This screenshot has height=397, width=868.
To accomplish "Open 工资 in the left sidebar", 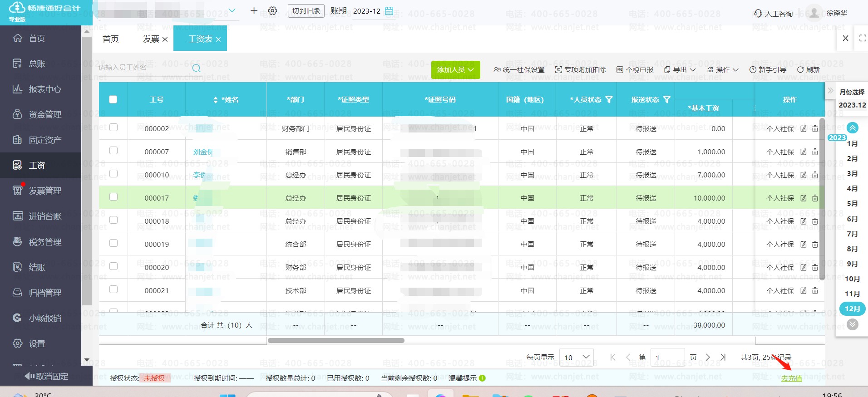I will click(x=37, y=166).
